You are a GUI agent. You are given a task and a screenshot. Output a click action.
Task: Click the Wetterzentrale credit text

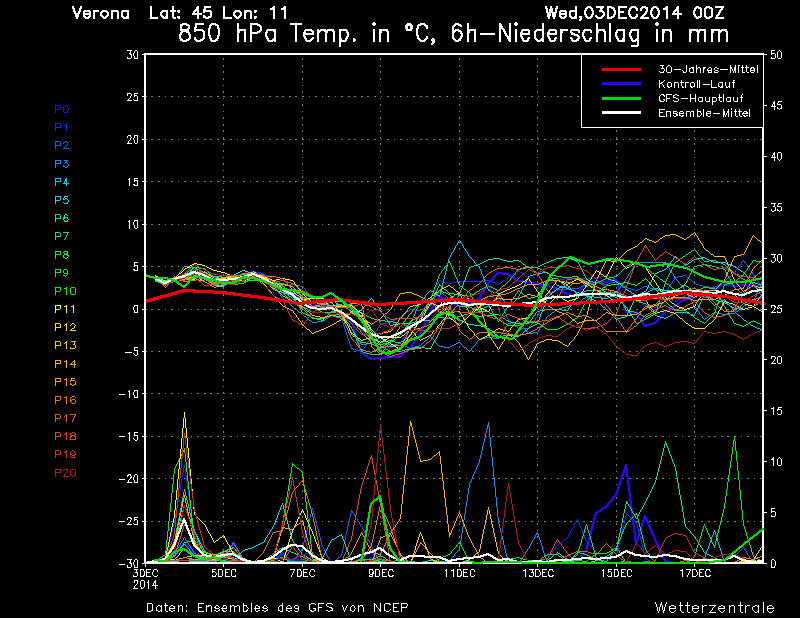point(714,607)
